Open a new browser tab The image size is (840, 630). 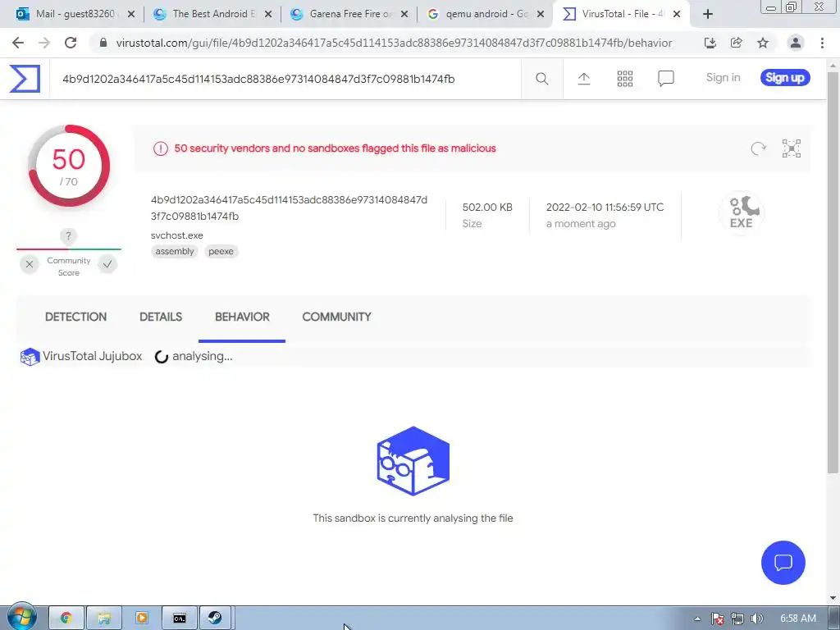pos(708,15)
